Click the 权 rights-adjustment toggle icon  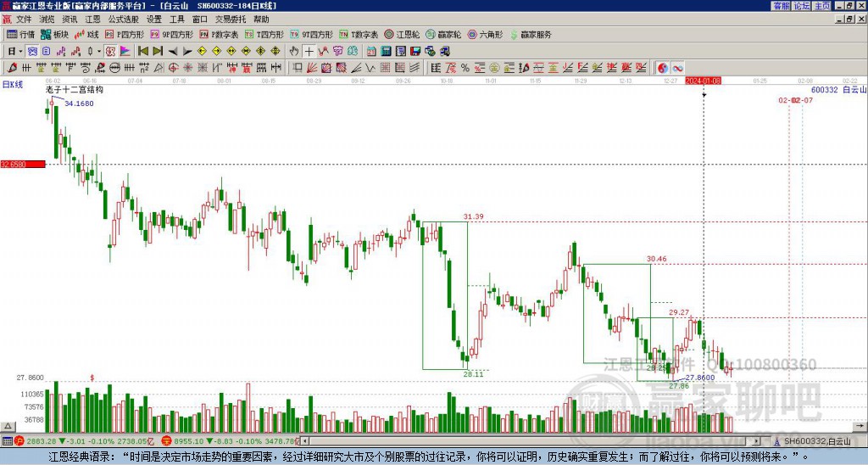[110, 51]
